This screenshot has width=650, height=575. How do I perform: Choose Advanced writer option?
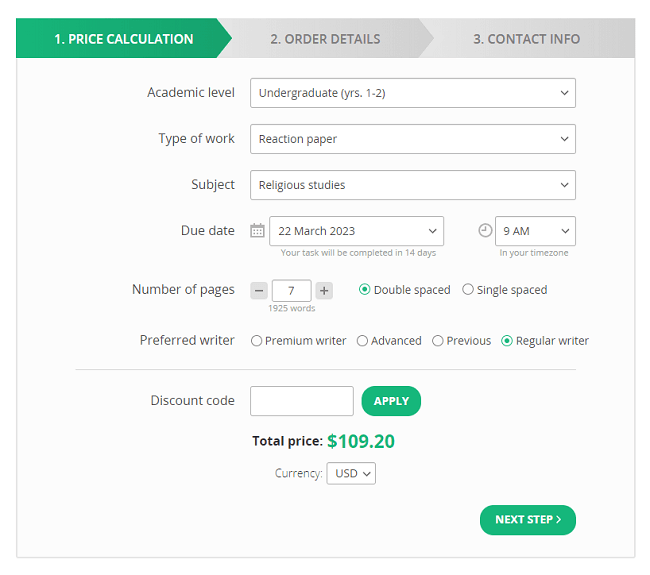tap(362, 341)
